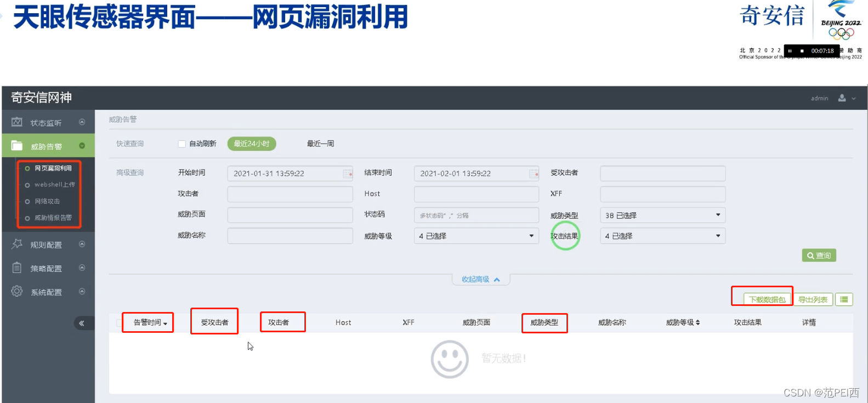Screen dimensions: 868x403
Task: Focus the 威胁页面 input field
Action: pos(290,215)
